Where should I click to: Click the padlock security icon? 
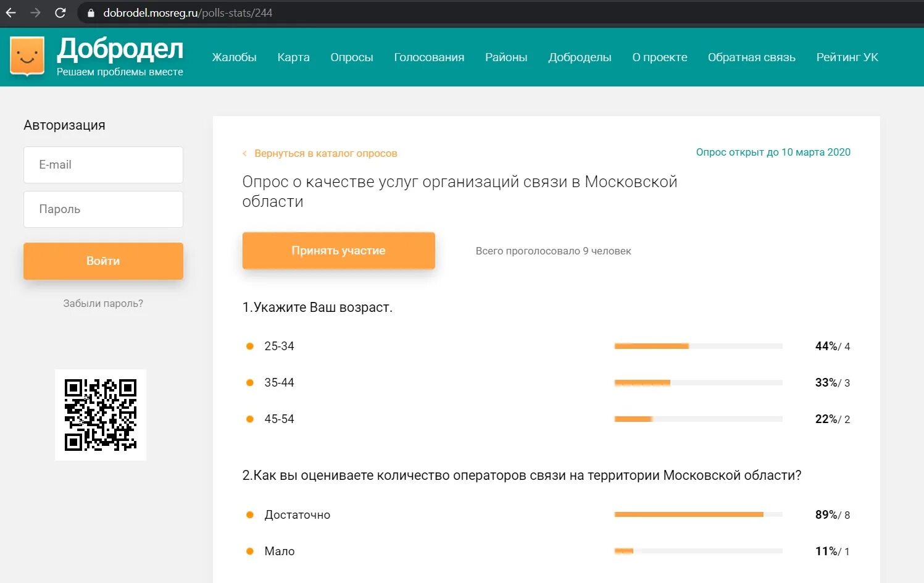coord(91,13)
